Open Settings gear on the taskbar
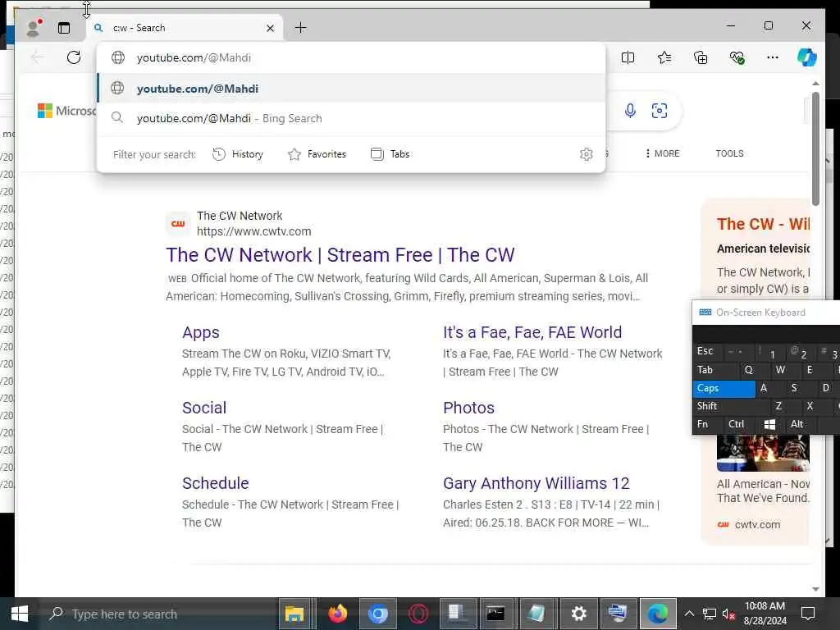The height and width of the screenshot is (630, 840). pos(579,614)
